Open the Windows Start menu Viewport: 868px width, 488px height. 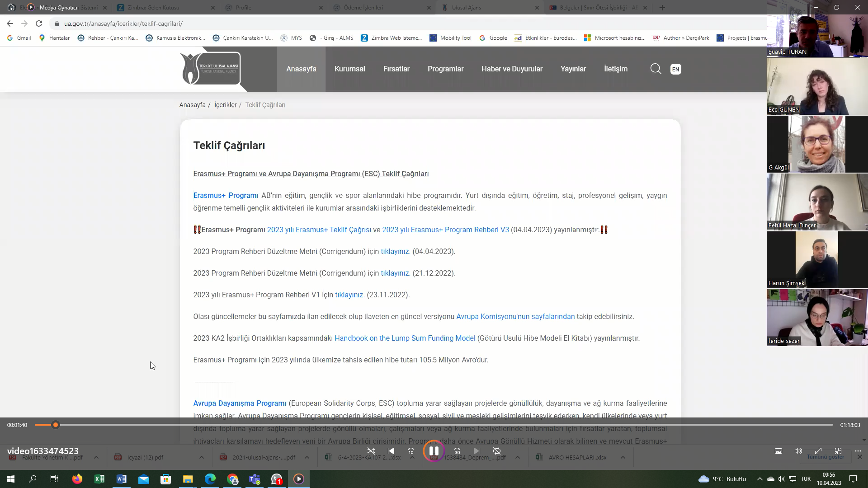pos(11,479)
